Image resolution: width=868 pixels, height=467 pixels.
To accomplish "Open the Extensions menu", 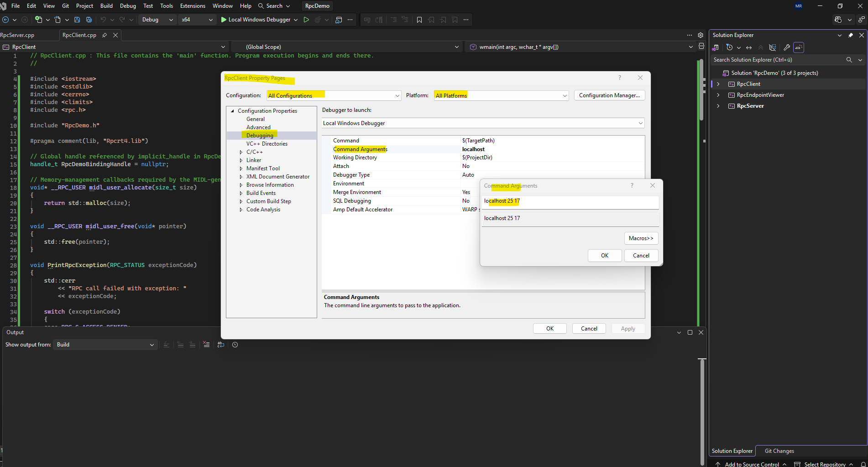I will [193, 6].
